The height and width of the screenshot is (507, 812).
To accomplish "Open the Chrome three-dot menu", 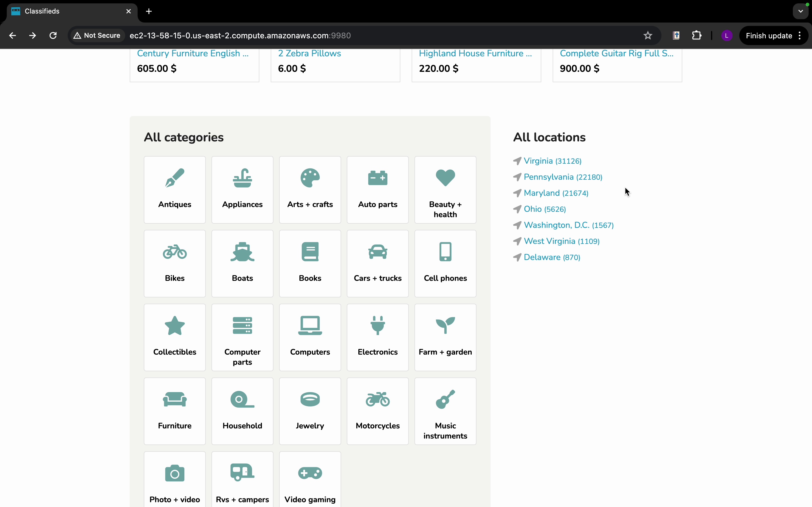I will click(800, 35).
